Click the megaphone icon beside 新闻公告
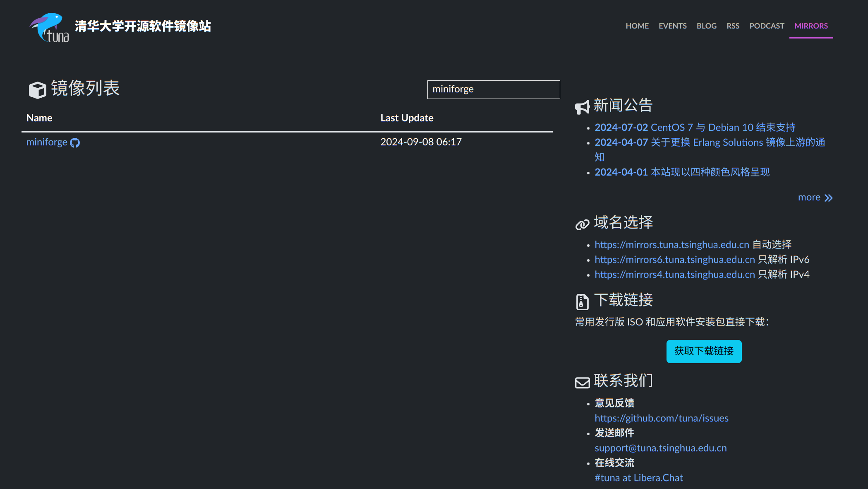The image size is (868, 489). click(x=583, y=107)
